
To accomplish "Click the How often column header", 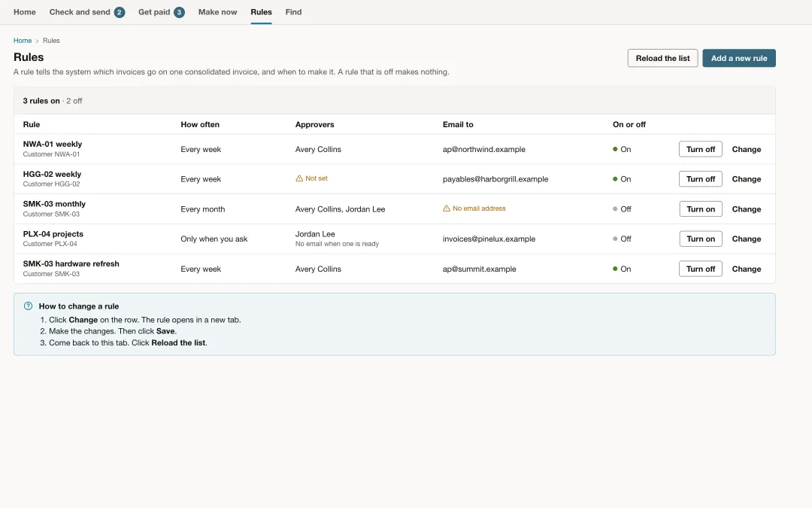I will tap(200, 124).
